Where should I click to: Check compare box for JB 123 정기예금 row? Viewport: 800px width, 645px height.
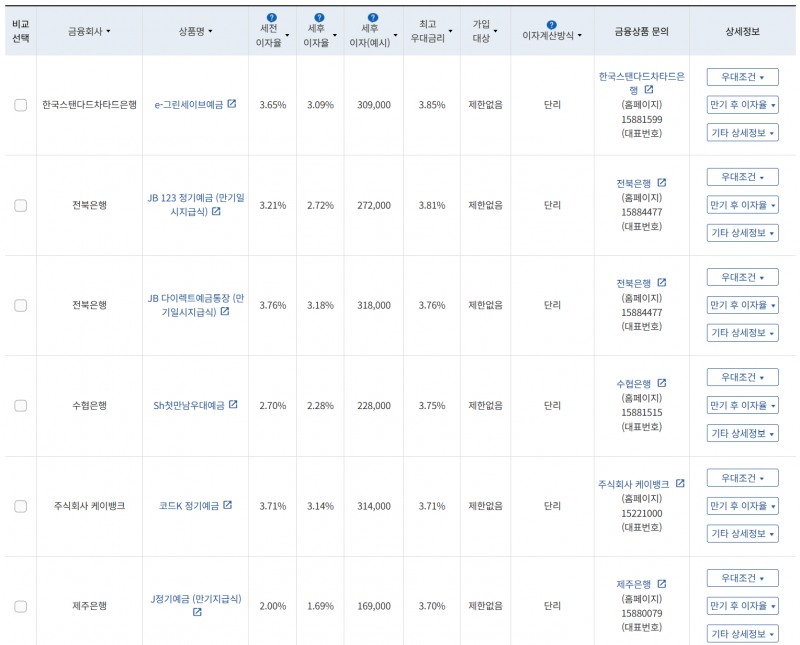[x=20, y=206]
